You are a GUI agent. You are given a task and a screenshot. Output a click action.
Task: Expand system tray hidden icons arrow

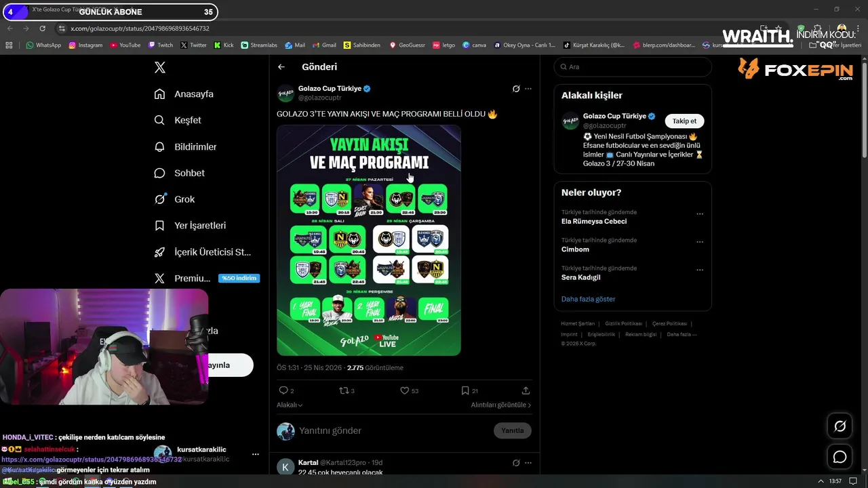[821, 481]
